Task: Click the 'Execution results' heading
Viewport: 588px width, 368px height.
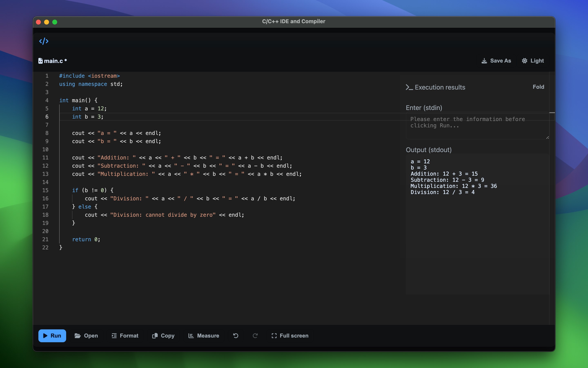Action: click(x=440, y=87)
